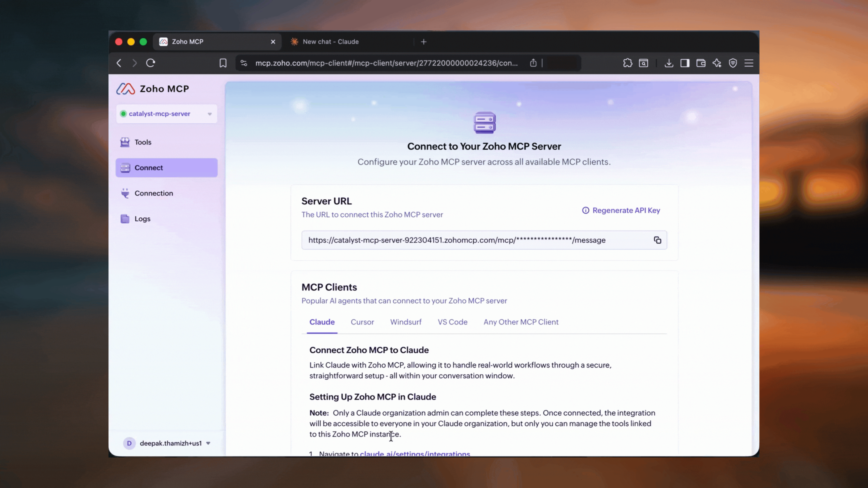Click the 'Setting Up Zoho MCP in Claude' heading

click(x=373, y=397)
